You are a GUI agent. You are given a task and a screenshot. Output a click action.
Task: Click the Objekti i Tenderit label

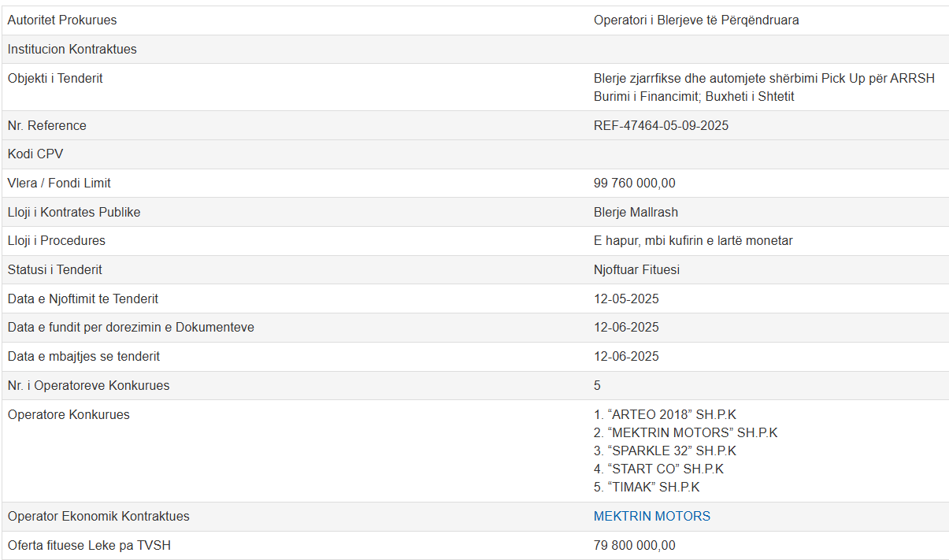coord(55,79)
